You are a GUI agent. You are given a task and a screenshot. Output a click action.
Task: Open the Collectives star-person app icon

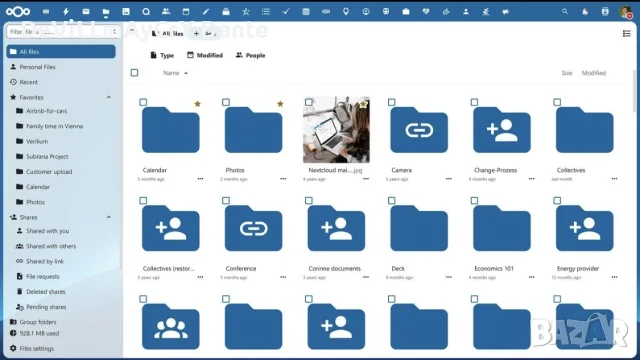(x=246, y=12)
